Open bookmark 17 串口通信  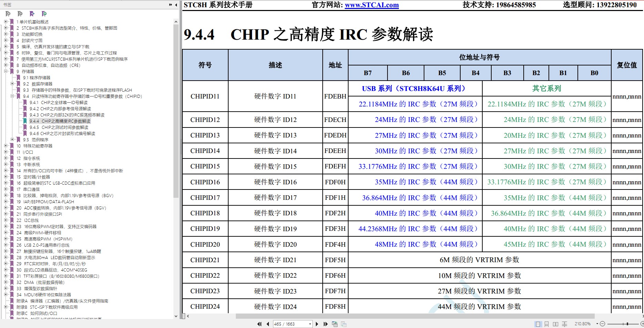pos(28,189)
